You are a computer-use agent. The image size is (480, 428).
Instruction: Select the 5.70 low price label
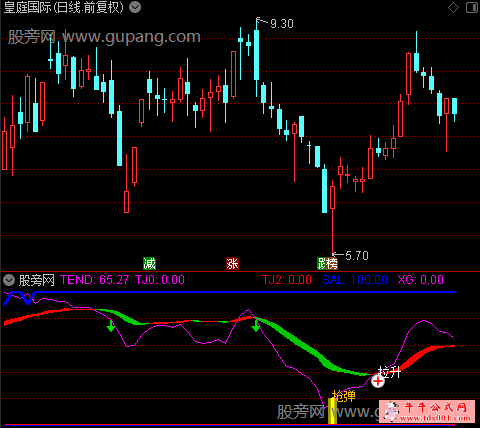357,256
